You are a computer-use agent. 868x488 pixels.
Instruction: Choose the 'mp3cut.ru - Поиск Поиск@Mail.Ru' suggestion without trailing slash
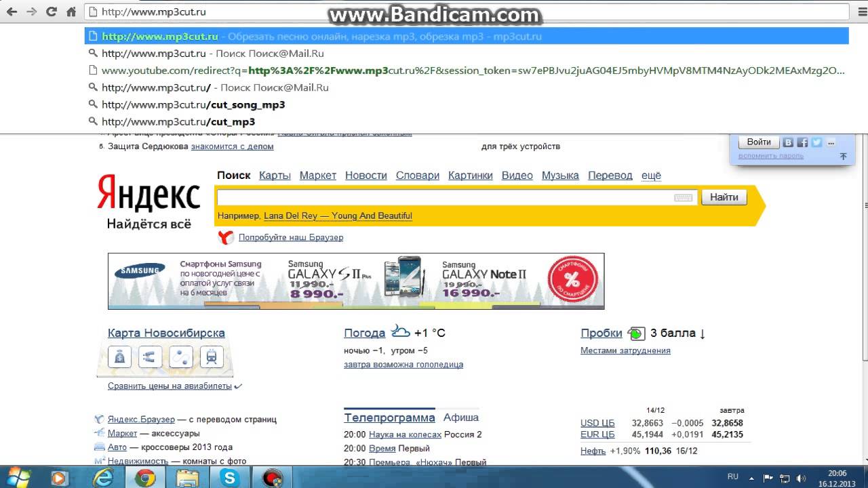point(467,54)
